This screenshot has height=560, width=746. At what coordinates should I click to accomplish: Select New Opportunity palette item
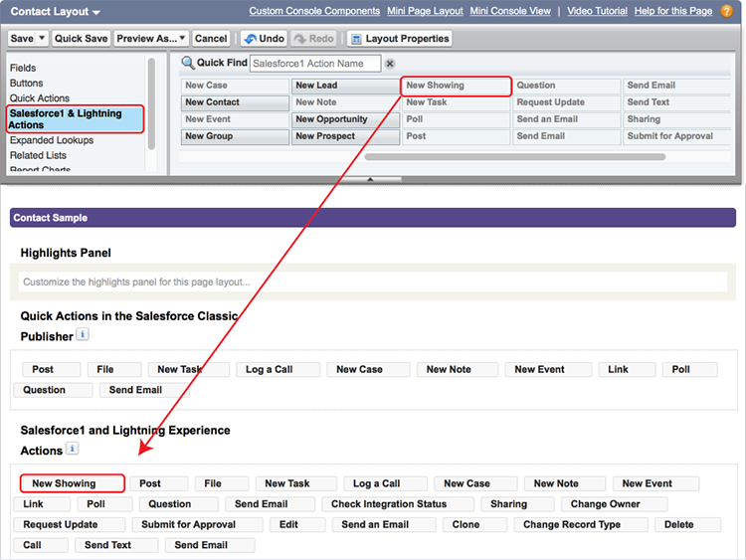[345, 119]
